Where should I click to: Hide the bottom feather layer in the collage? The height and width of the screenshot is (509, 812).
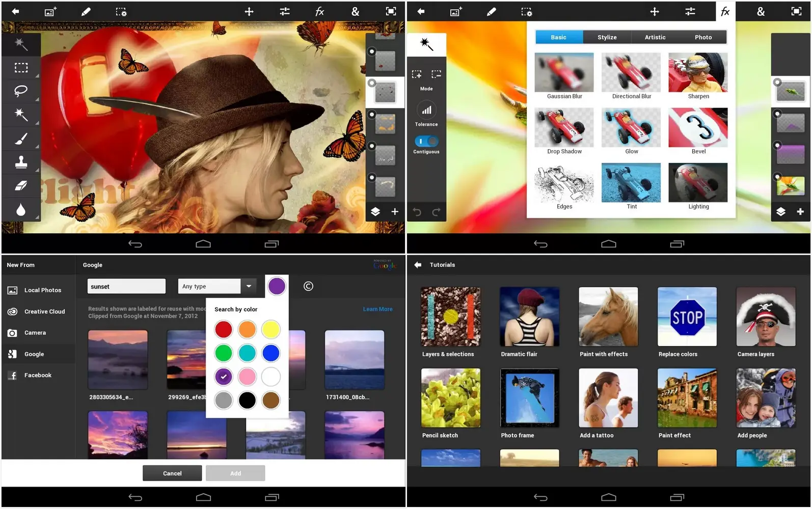click(372, 178)
